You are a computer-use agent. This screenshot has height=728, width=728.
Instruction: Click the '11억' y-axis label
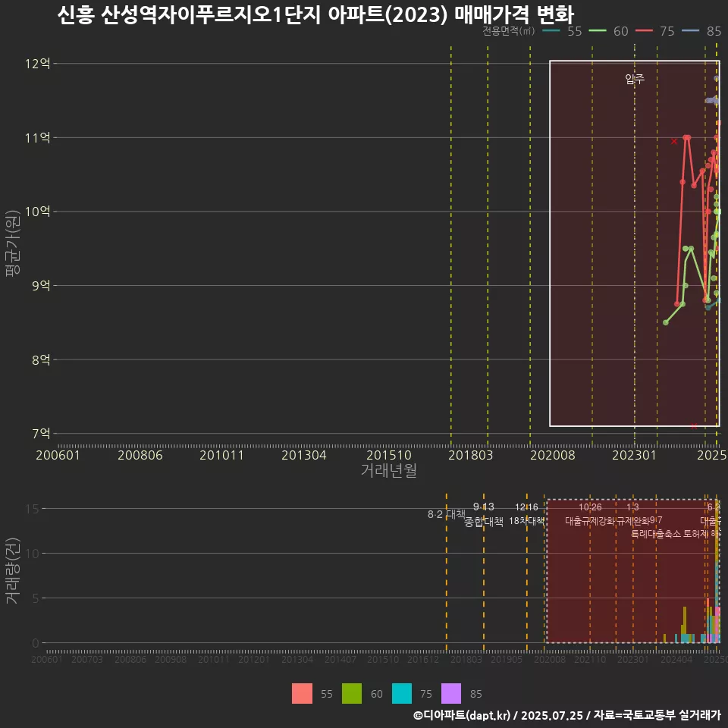(38, 138)
